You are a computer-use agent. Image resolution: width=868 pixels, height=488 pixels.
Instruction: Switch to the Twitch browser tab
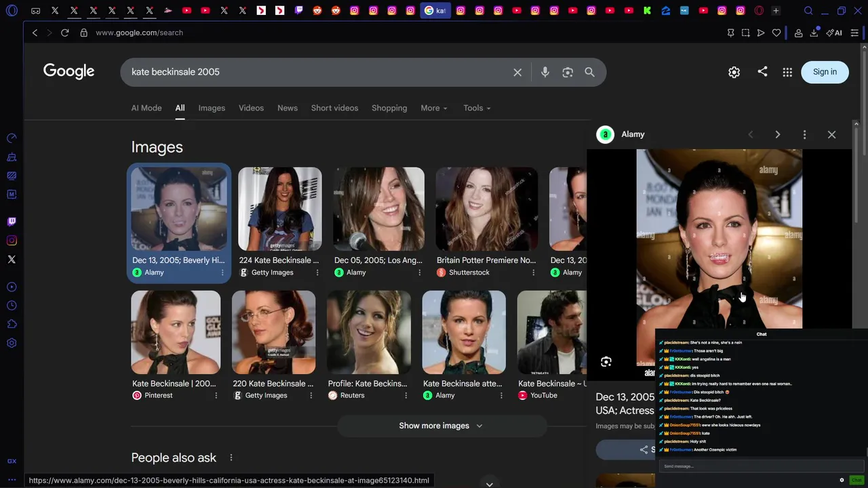[298, 11]
